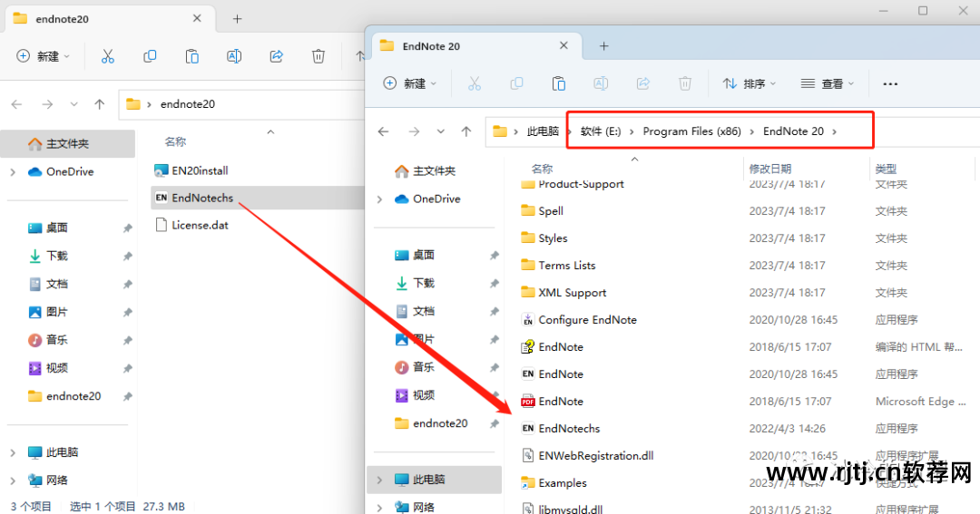The image size is (980, 514).
Task: Expand the 此电脑 tree node in left window
Action: pos(13,451)
